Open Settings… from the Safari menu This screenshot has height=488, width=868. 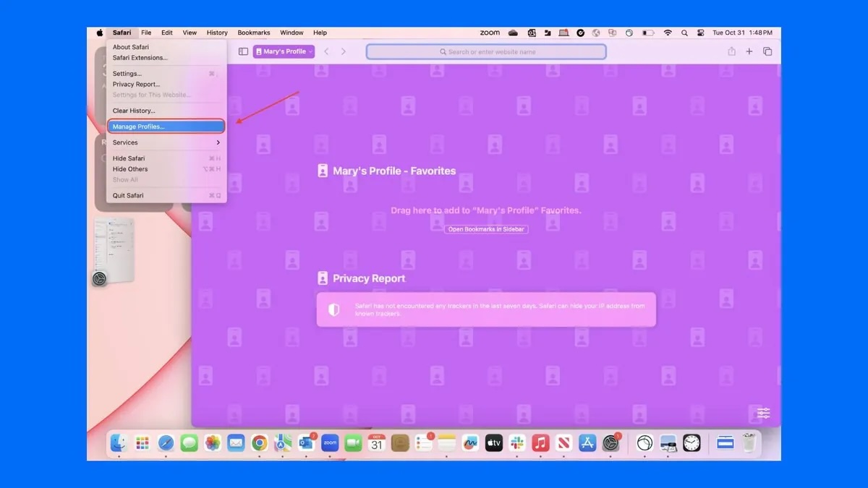pyautogui.click(x=166, y=74)
